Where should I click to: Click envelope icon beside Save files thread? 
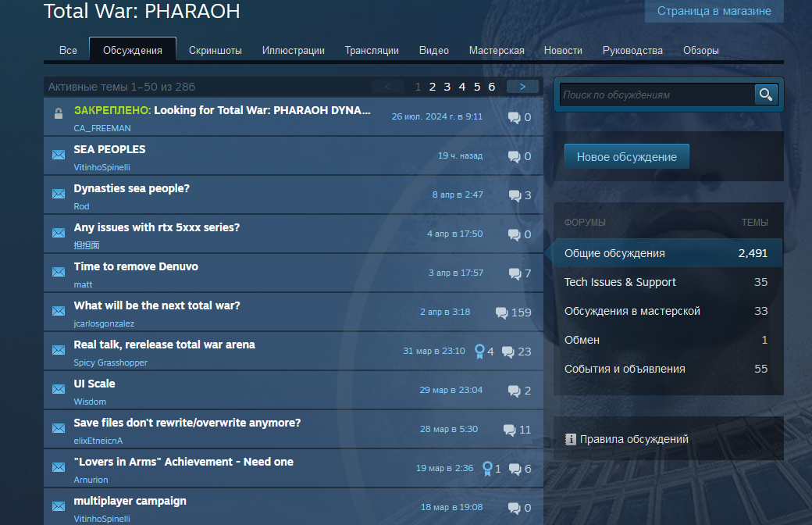pyautogui.click(x=59, y=428)
